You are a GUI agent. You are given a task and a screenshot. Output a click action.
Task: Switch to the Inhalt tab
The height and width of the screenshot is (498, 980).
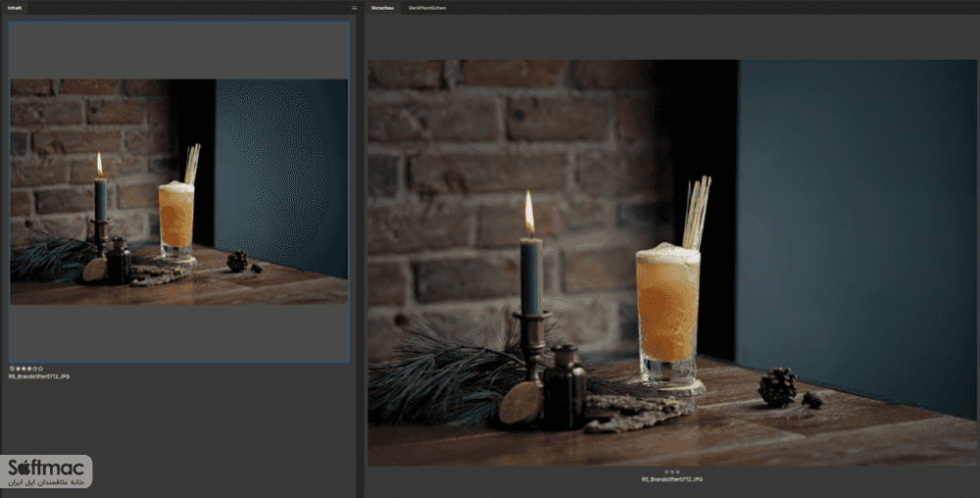[x=15, y=8]
